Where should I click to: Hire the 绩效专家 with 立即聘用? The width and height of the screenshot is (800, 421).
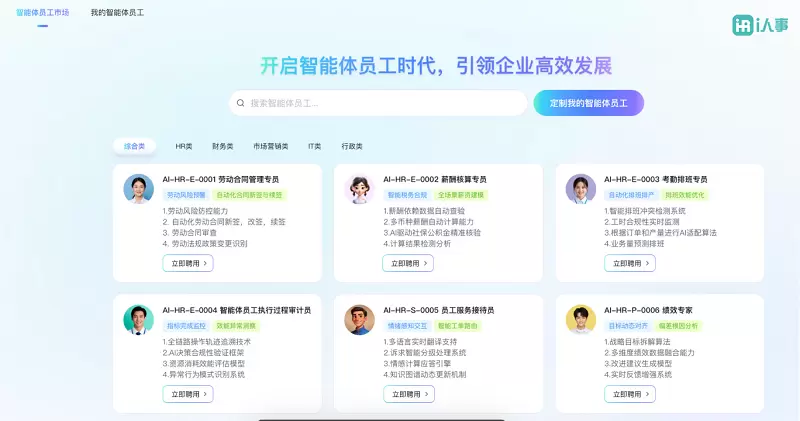click(x=629, y=394)
